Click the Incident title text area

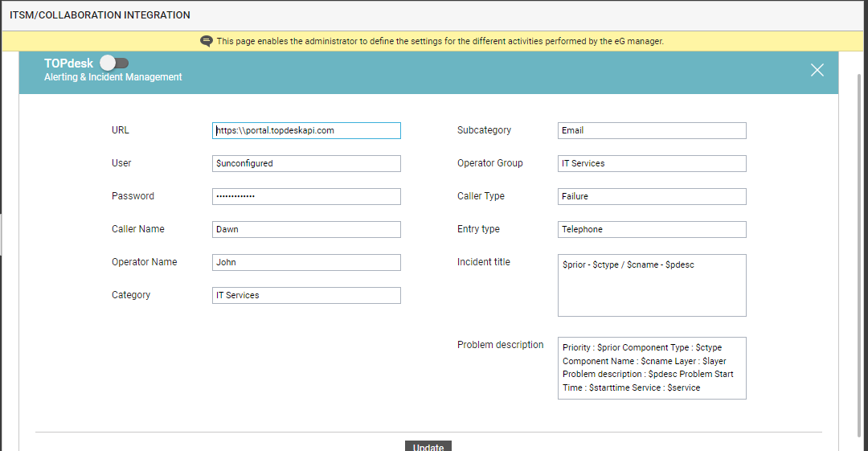pos(652,285)
